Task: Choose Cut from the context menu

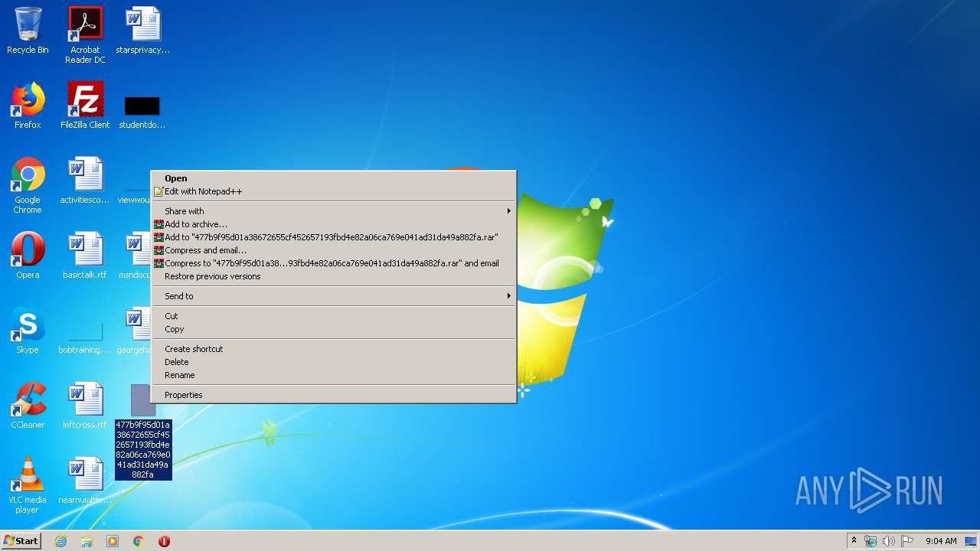Action: click(x=334, y=316)
